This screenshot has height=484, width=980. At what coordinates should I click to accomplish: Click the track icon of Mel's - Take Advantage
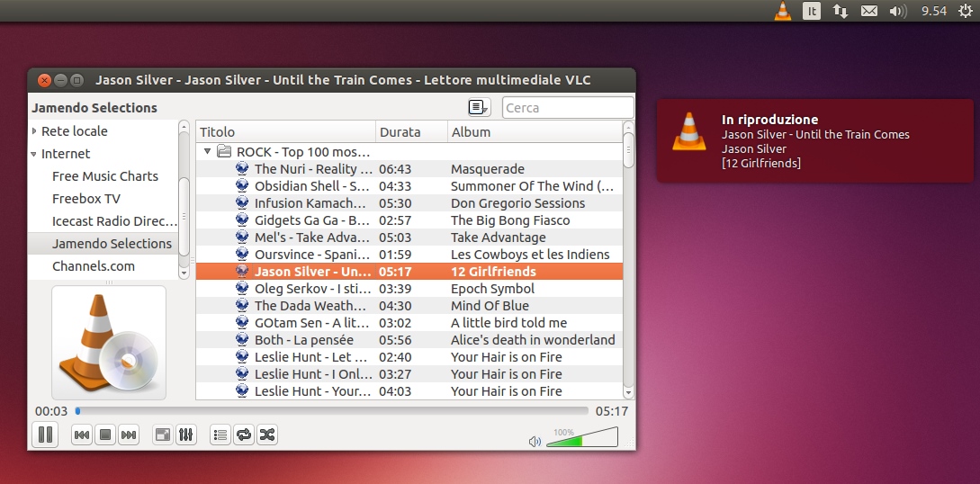click(242, 237)
